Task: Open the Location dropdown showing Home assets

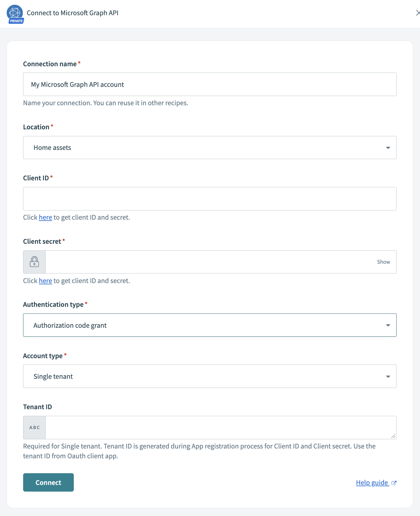Action: (x=388, y=147)
